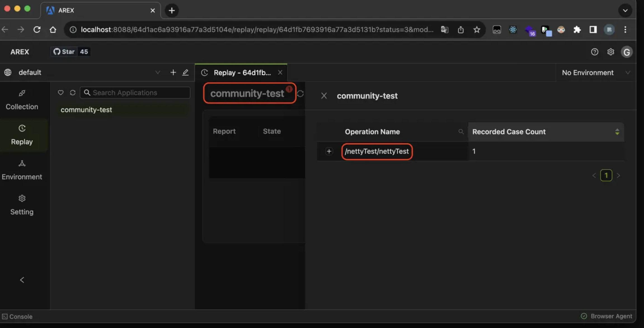Refresh the applications list
This screenshot has height=328, width=644.
pos(73,93)
